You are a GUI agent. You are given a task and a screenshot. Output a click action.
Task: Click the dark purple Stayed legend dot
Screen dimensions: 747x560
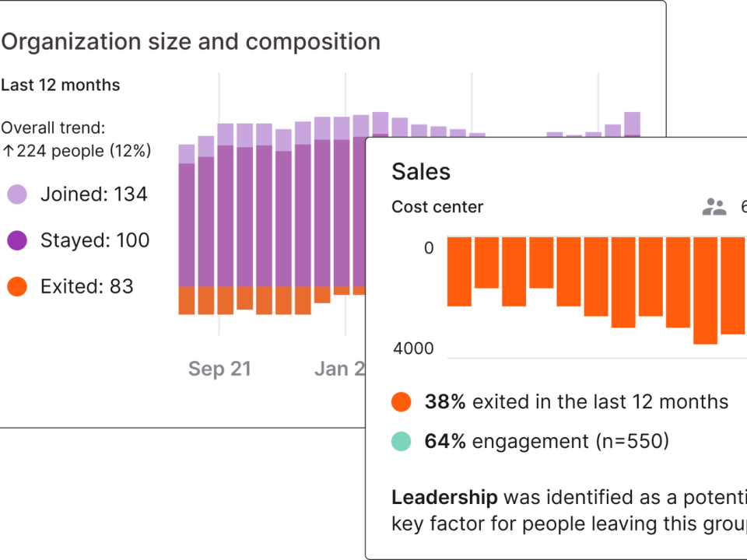[x=17, y=240]
